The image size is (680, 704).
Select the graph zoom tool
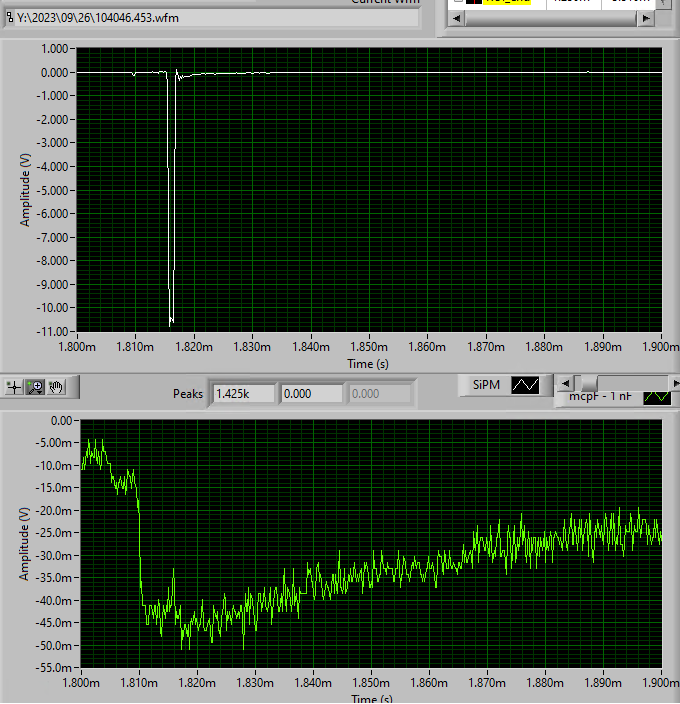click(x=35, y=387)
